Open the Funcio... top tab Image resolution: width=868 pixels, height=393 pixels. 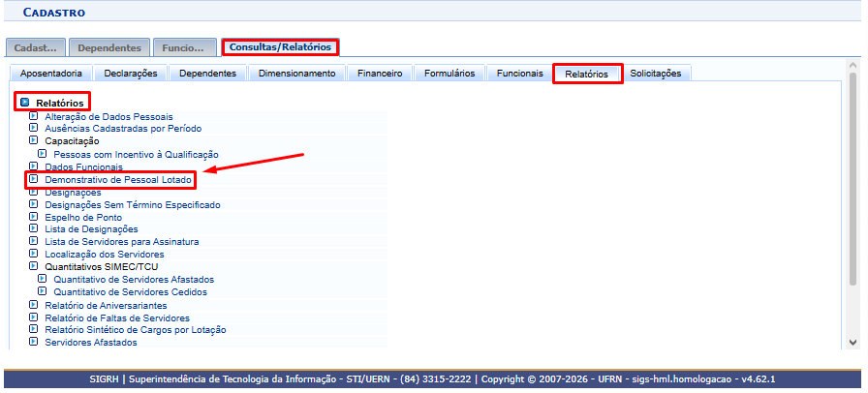183,47
